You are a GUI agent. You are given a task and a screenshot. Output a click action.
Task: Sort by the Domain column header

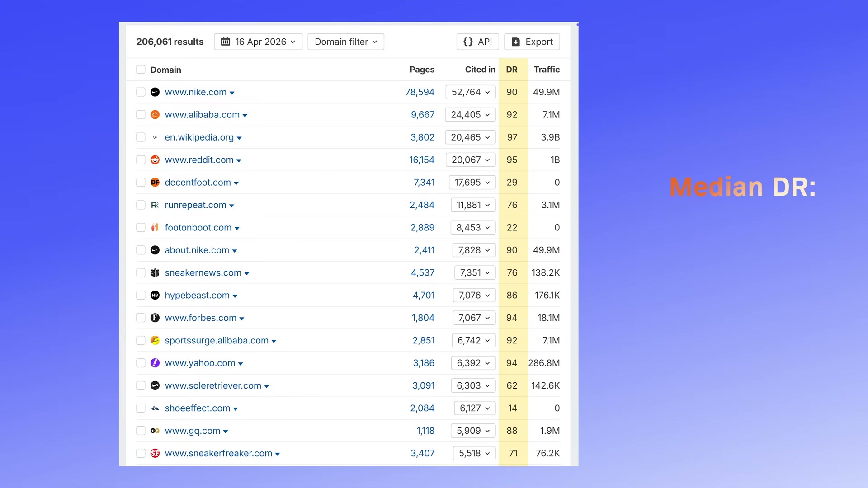(166, 70)
